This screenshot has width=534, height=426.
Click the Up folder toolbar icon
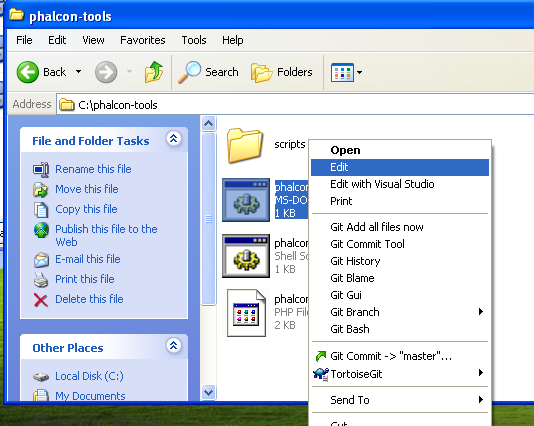[154, 72]
